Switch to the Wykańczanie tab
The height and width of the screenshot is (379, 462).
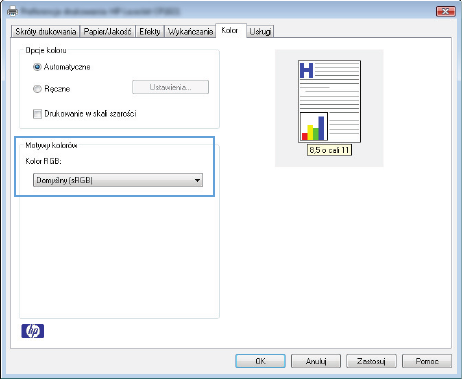click(190, 32)
